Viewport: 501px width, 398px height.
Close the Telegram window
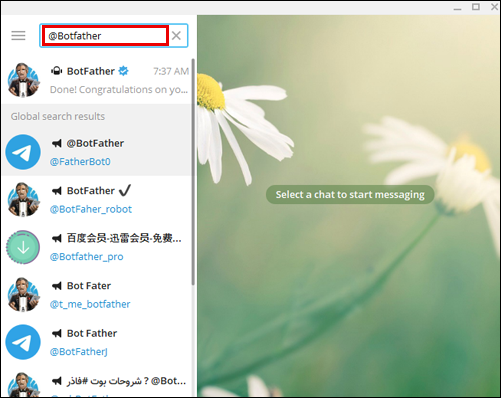tap(495, 7)
